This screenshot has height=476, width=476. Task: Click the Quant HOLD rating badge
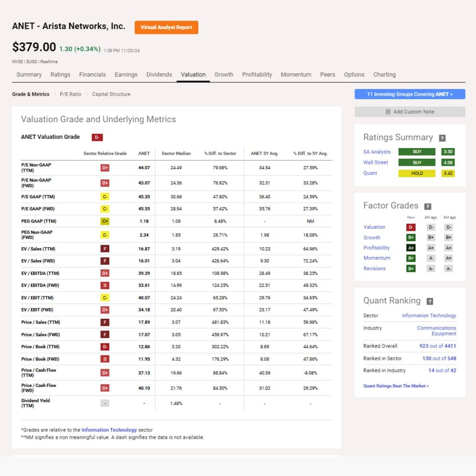pos(417,173)
